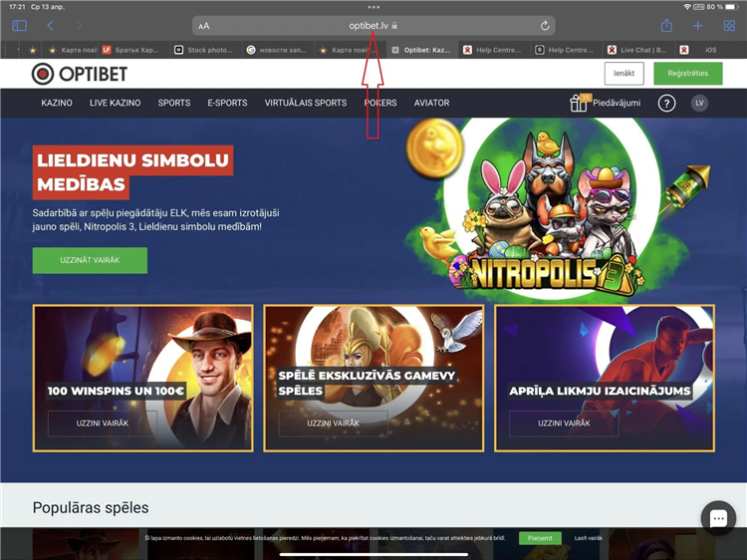Switch to the Stock photo... tab
The image size is (747, 560).
pyautogui.click(x=206, y=50)
